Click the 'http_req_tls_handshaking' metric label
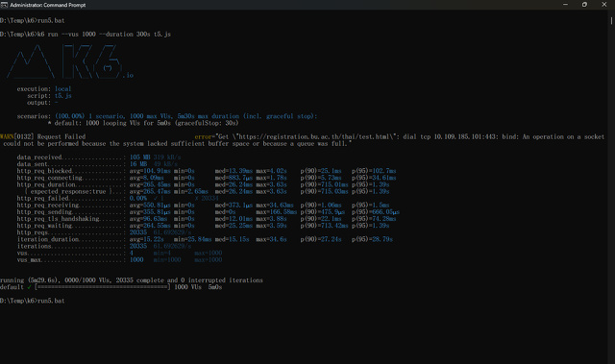Image resolution: width=615 pixels, height=364 pixels. [x=58, y=219]
